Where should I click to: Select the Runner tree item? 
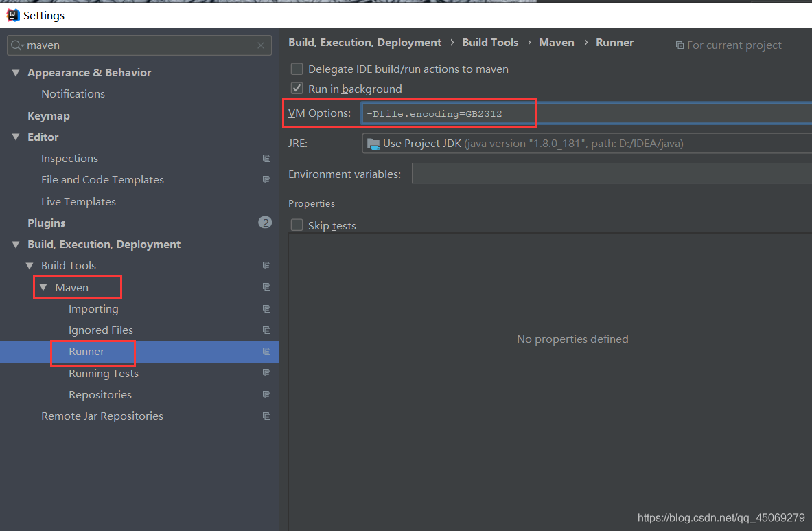[x=86, y=352]
